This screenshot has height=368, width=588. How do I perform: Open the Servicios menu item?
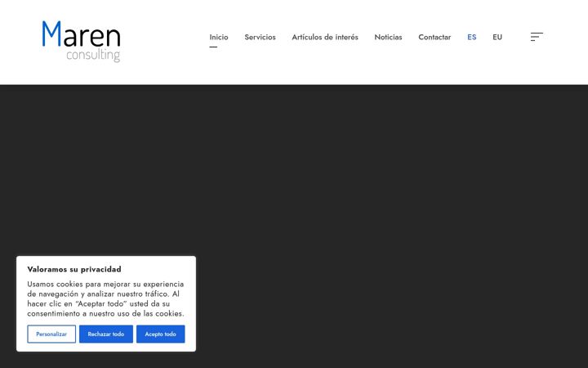point(260,37)
